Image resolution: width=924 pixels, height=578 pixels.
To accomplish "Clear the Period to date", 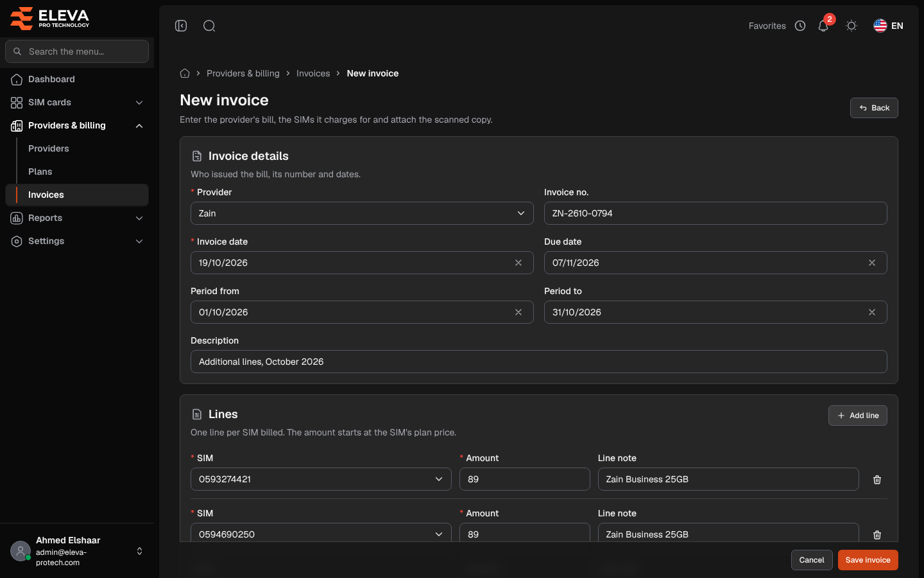I will point(872,312).
